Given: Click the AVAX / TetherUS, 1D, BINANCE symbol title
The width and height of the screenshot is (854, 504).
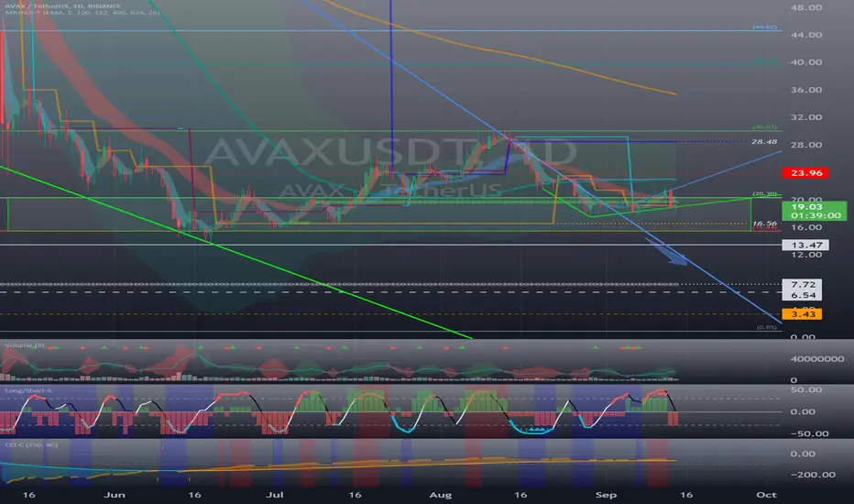Looking at the screenshot, I should tap(62, 6).
